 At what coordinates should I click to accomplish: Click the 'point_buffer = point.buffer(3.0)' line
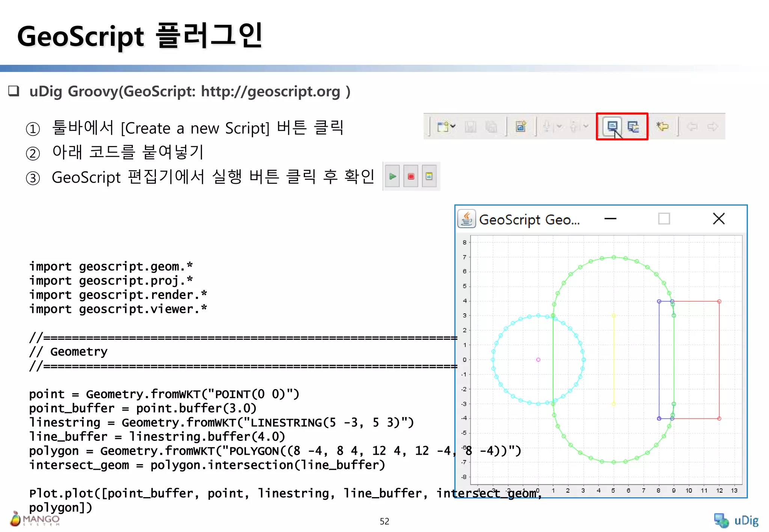pyautogui.click(x=143, y=408)
